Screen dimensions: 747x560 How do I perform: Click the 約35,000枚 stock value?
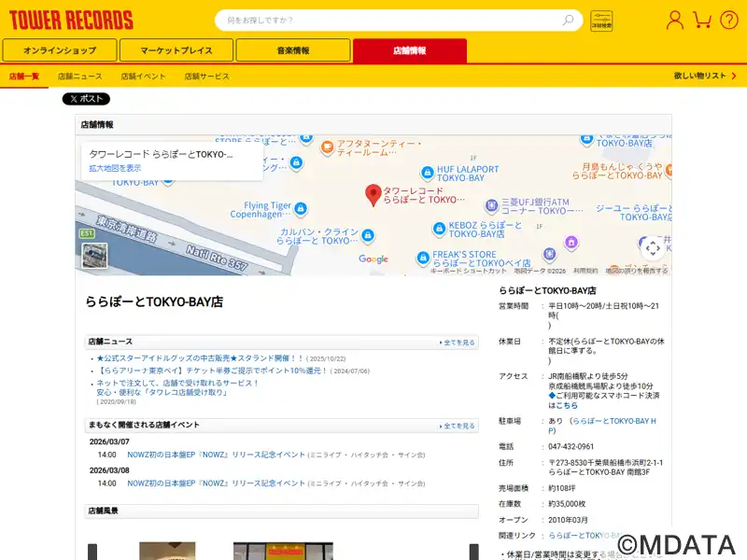[567, 504]
